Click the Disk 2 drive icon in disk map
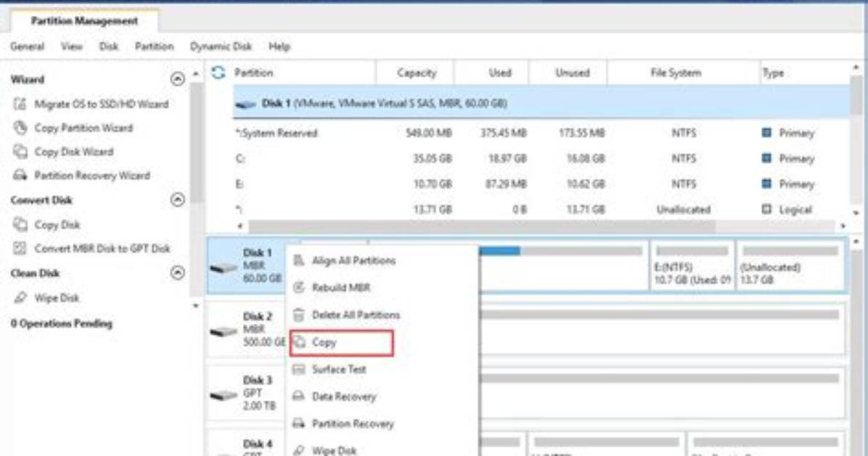 point(224,331)
